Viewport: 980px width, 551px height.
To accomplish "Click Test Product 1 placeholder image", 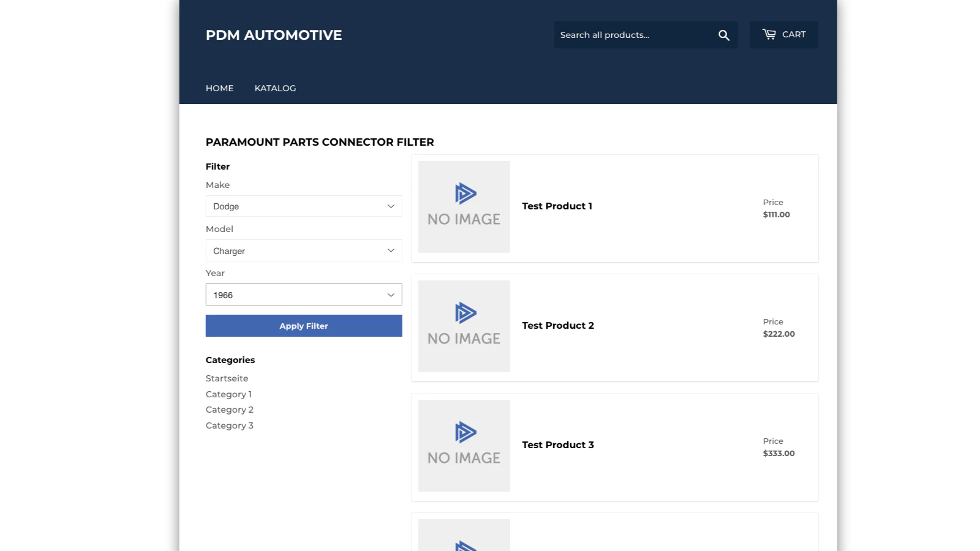I will [464, 207].
